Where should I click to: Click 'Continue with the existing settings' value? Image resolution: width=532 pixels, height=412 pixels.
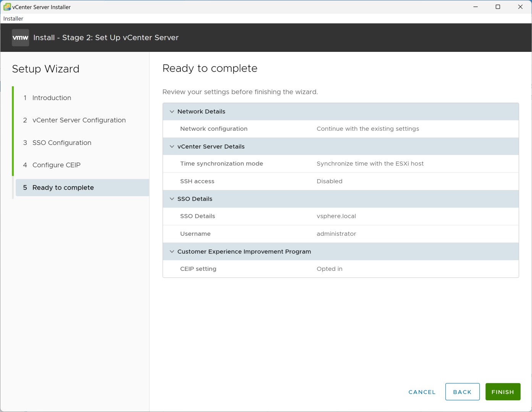(x=368, y=129)
